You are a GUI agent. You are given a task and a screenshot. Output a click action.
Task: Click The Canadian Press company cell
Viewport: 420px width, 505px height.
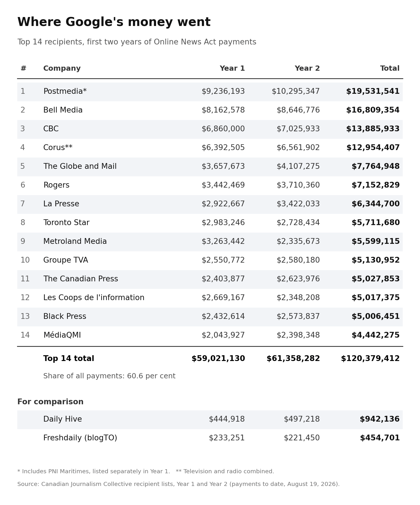(81, 279)
